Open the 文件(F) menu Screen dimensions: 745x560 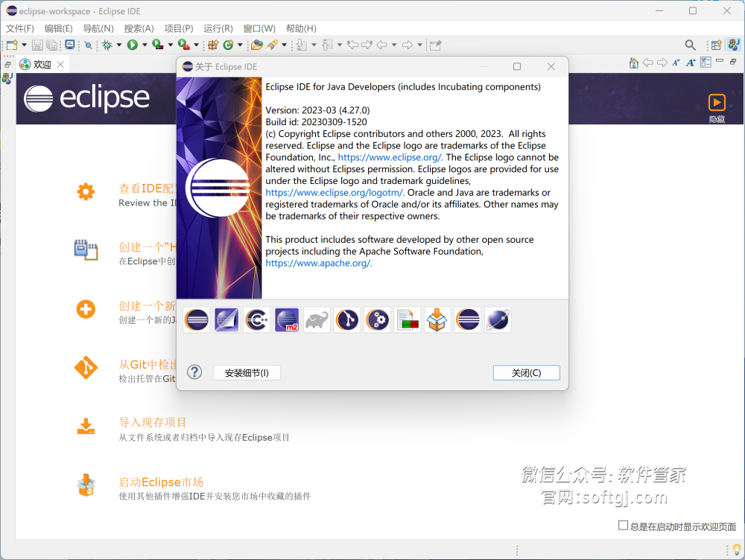(x=20, y=28)
